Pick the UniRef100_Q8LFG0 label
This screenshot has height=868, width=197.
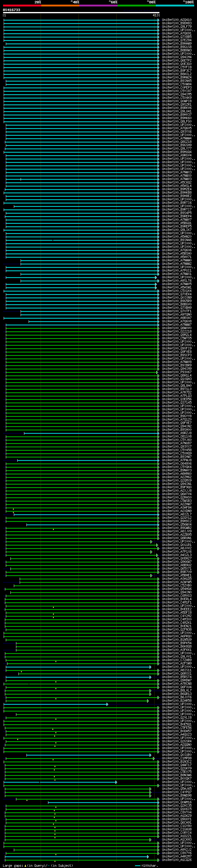[177, 121]
